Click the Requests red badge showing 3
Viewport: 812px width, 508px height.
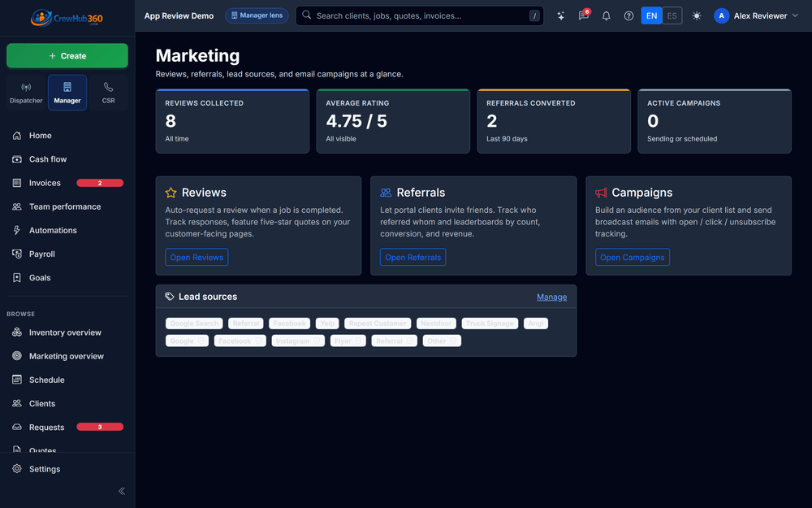[x=100, y=428]
